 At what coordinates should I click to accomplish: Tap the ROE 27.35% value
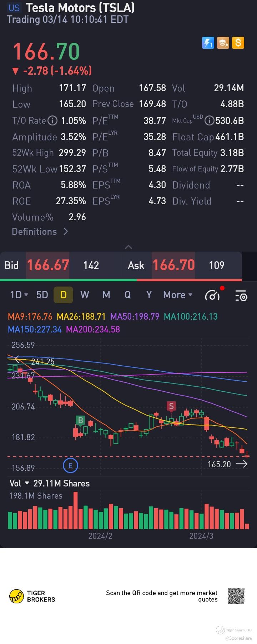(71, 201)
